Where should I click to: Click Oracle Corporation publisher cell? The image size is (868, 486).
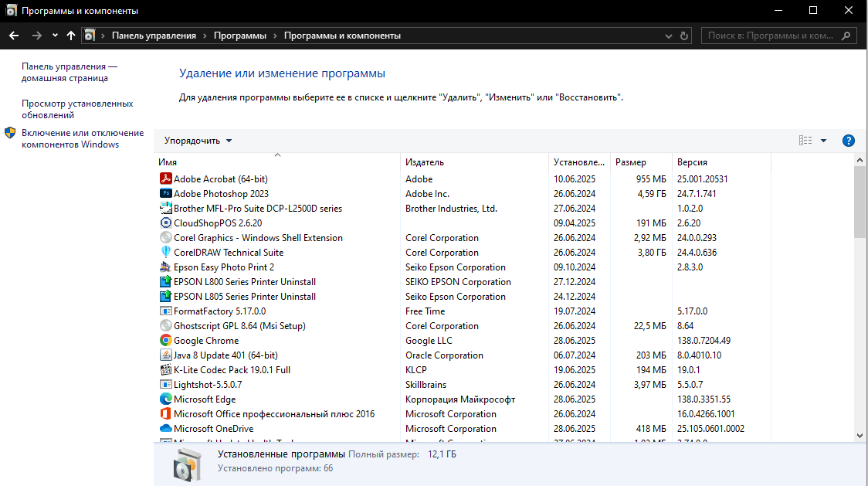444,355
